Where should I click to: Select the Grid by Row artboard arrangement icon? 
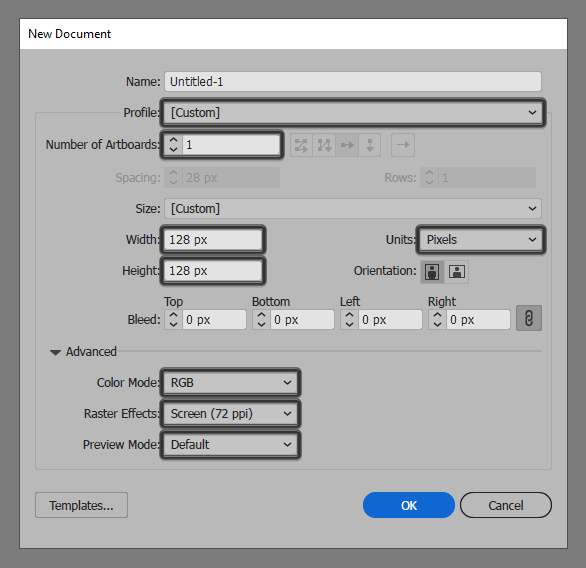click(x=301, y=145)
